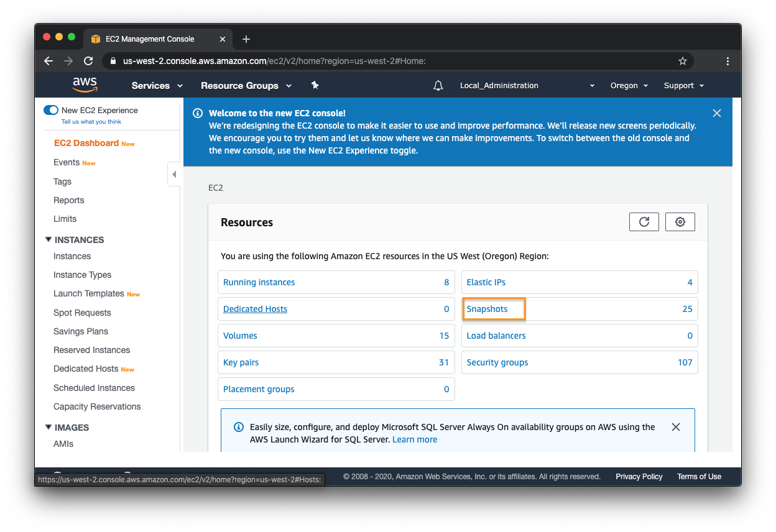Viewport: 776px width, 532px height.
Task: Click the Key pairs resource link
Action: [241, 362]
